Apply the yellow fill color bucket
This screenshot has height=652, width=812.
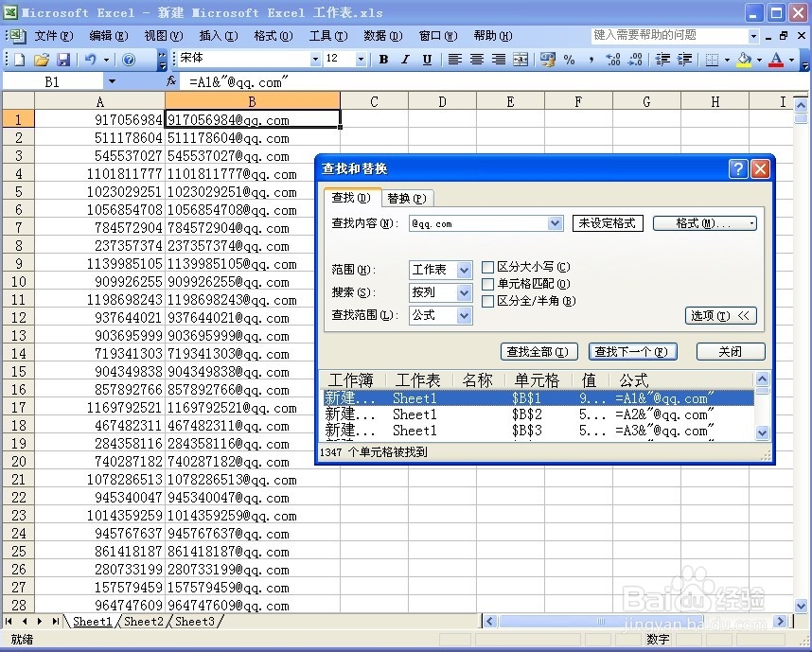(744, 60)
